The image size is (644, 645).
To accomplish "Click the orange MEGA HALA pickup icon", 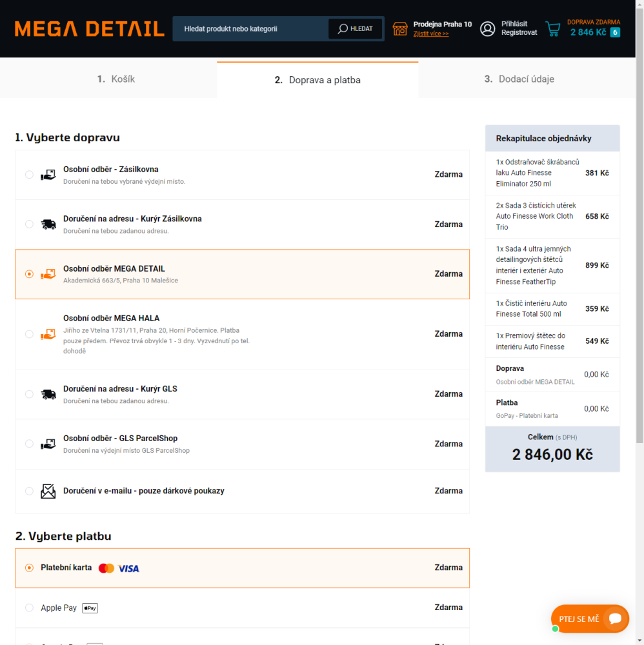I will [x=48, y=334].
